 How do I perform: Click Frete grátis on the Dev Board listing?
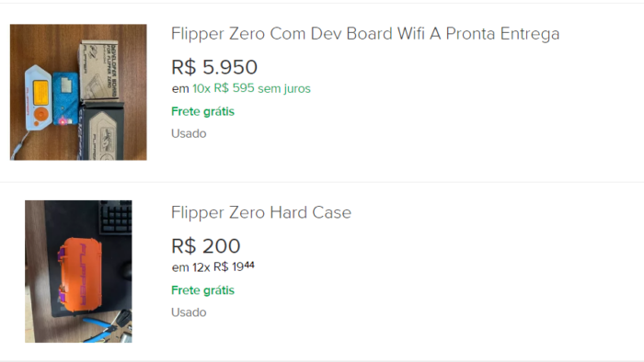coord(203,111)
